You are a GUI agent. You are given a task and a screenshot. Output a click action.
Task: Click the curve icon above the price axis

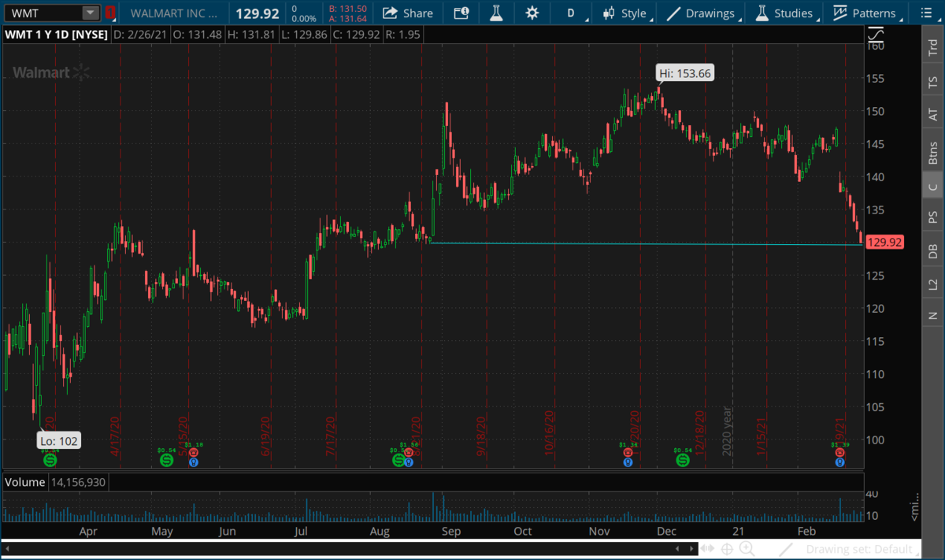[876, 35]
